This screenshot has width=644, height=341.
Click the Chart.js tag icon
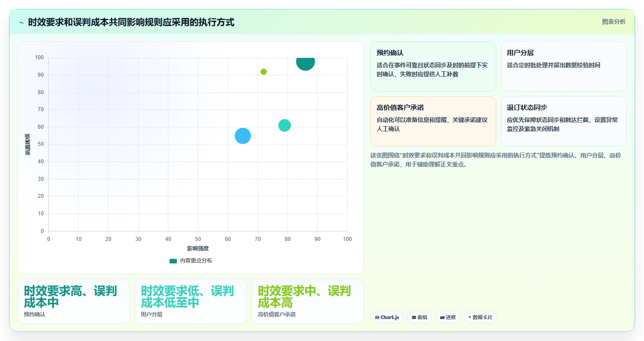(377, 317)
